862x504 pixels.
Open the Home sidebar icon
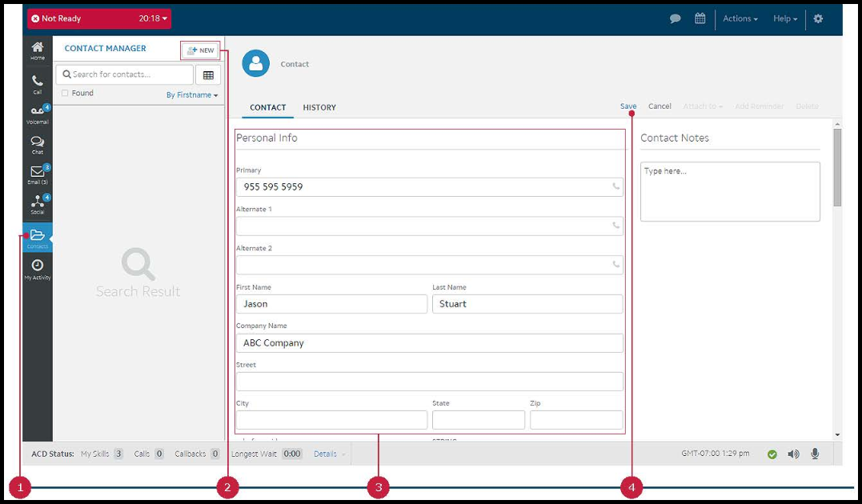[x=38, y=50]
